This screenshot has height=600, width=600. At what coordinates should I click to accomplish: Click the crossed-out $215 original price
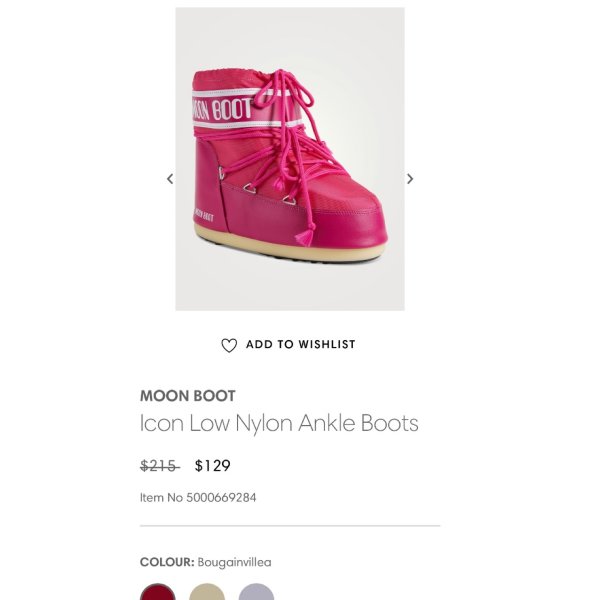[158, 465]
